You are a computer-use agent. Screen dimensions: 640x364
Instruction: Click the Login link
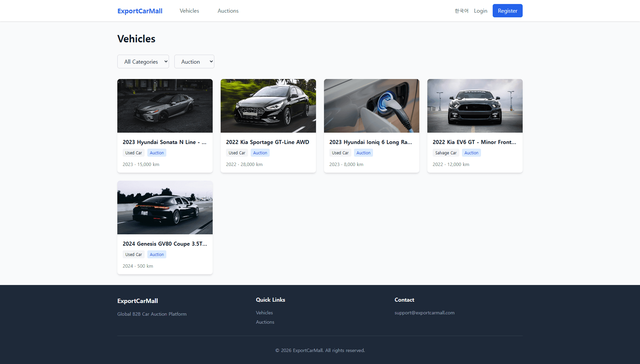(480, 11)
